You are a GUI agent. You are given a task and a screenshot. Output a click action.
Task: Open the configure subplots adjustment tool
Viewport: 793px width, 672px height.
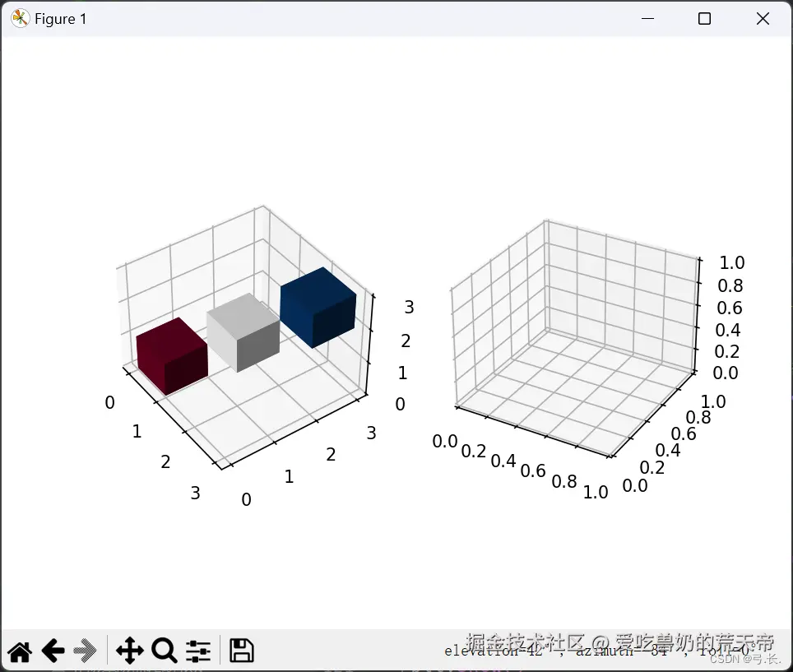click(199, 650)
